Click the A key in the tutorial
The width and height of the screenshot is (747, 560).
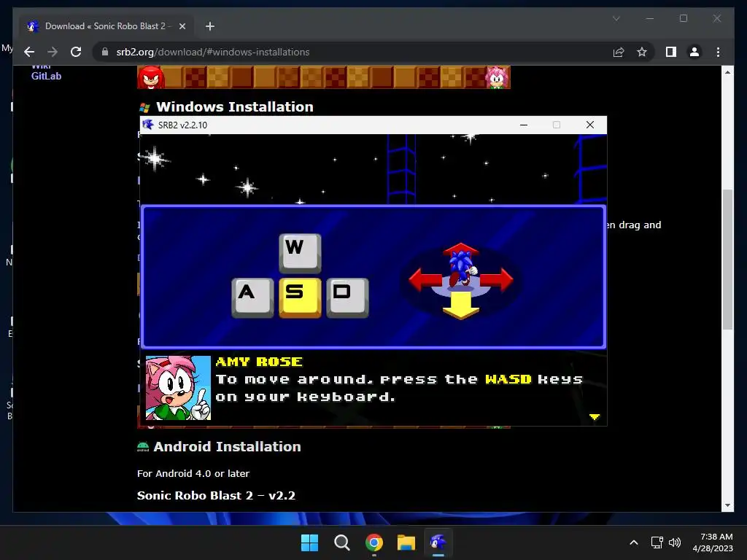[252, 297]
